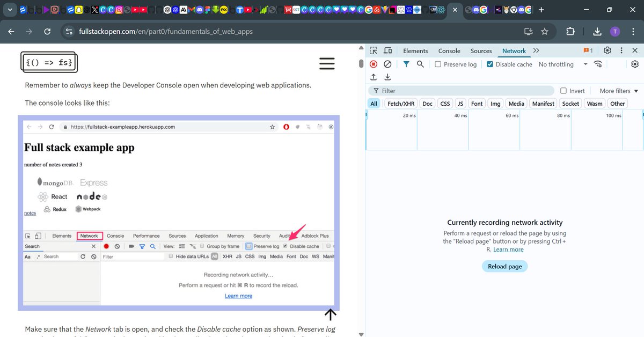Open the Learn more link in DevTools
The width and height of the screenshot is (644, 337).
[x=508, y=249]
